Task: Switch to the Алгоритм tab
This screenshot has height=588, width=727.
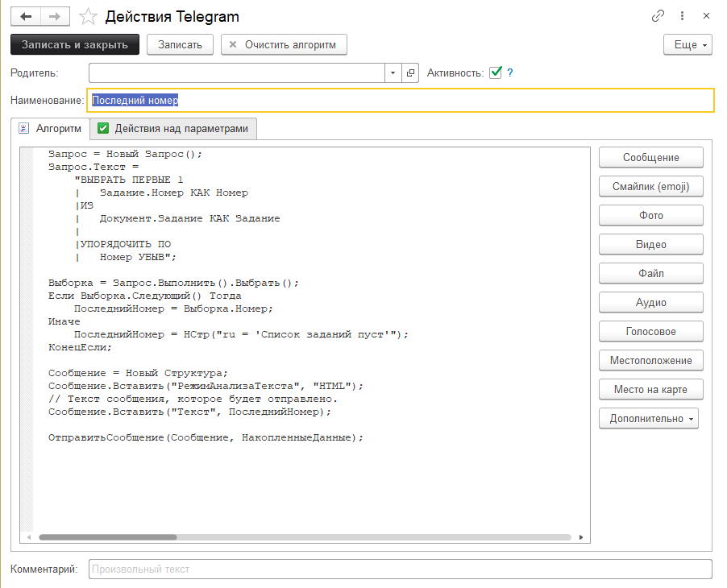Action: [50, 129]
